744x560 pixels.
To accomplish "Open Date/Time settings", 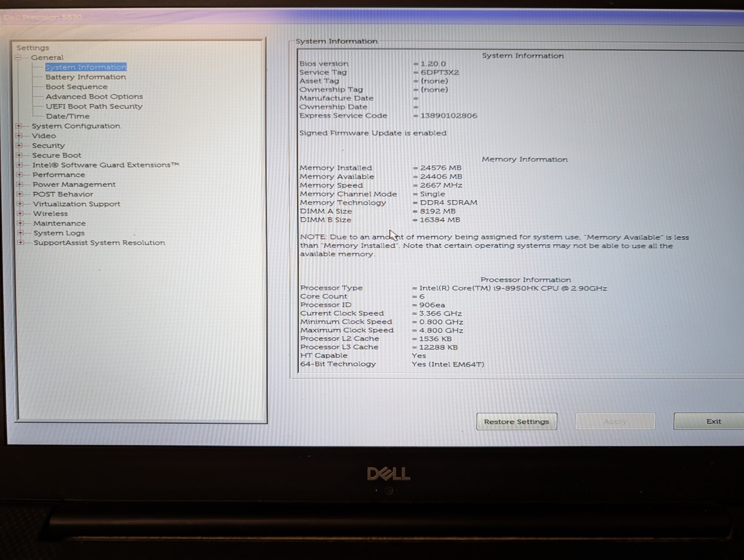I will pyautogui.click(x=67, y=116).
